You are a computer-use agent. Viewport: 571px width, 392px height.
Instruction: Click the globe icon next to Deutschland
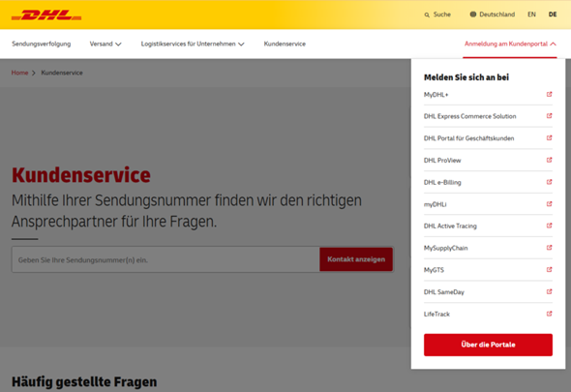pyautogui.click(x=473, y=15)
